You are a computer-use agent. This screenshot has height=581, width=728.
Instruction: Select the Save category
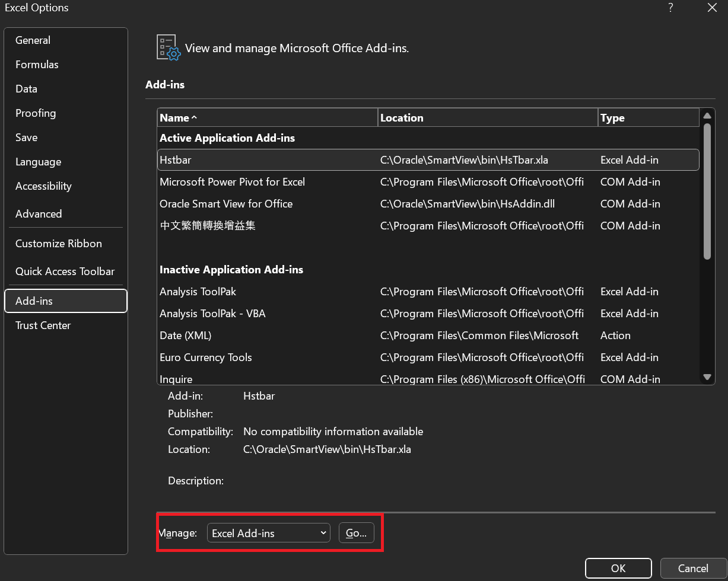click(x=65, y=138)
